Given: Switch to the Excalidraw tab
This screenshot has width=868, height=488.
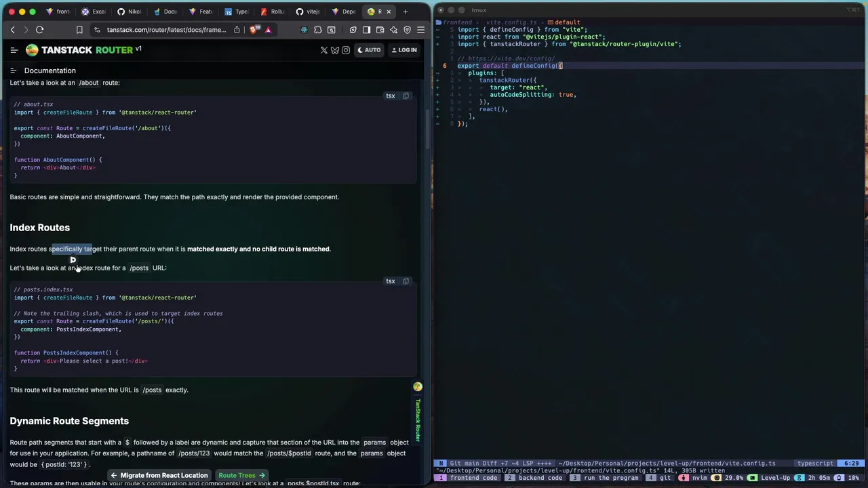Looking at the screenshot, I should (x=93, y=12).
